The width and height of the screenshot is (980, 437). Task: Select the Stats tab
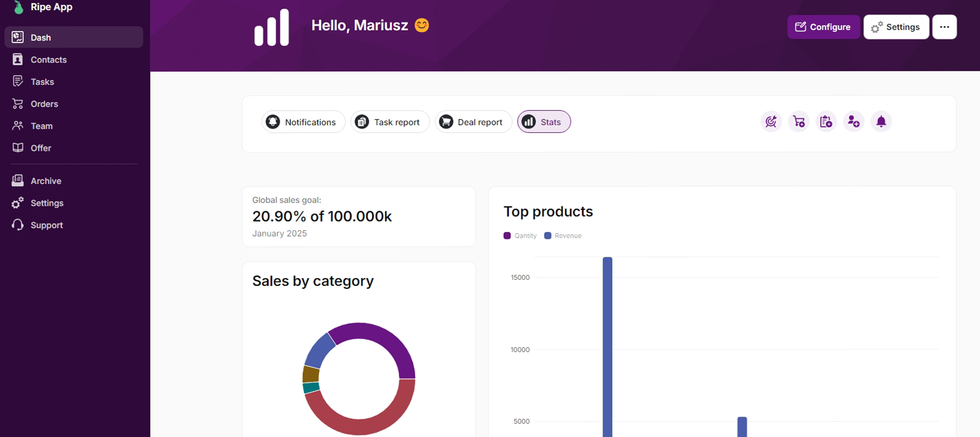click(x=544, y=122)
